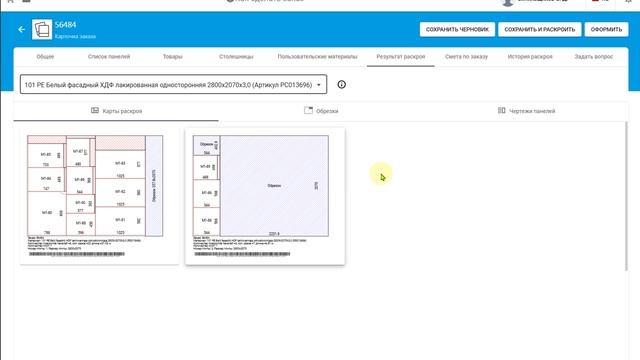Click the order number 56484 title
The height and width of the screenshot is (360, 640).
coord(65,25)
